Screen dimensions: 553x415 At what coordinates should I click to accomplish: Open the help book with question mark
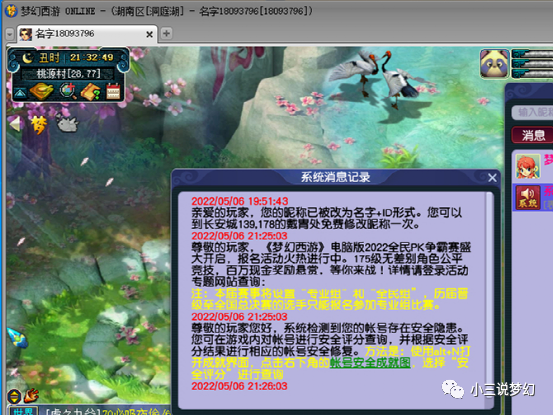coord(90,92)
